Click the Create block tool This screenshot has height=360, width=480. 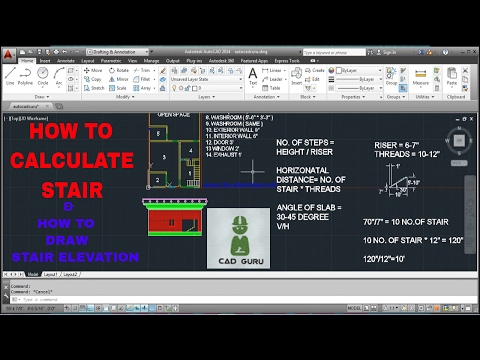click(x=315, y=70)
